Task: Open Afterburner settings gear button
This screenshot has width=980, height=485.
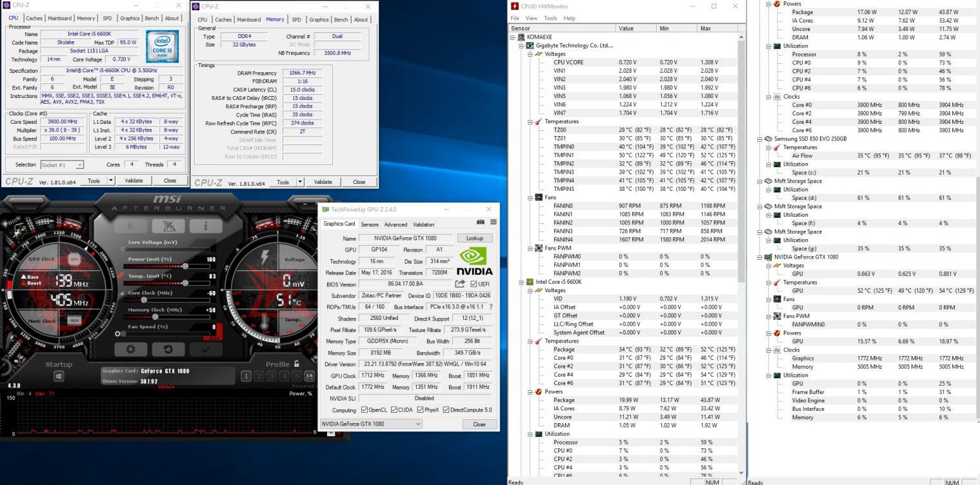Action: pyautogui.click(x=130, y=349)
